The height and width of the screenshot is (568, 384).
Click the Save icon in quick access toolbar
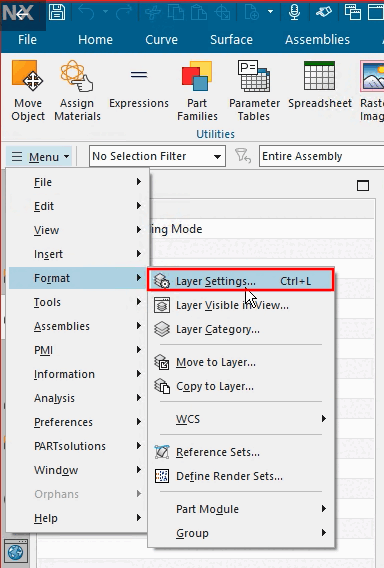pos(57,12)
